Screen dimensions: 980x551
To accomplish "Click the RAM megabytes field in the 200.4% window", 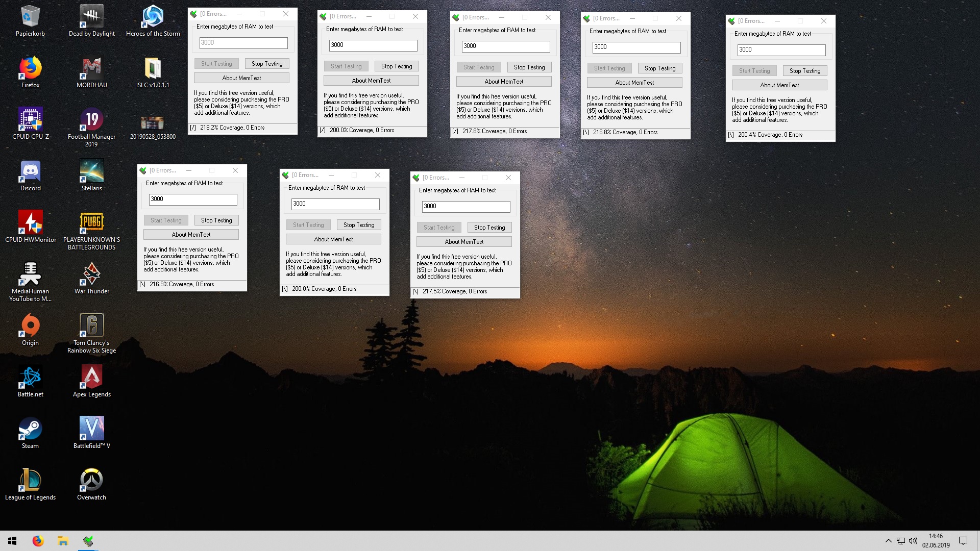I will [x=781, y=49].
